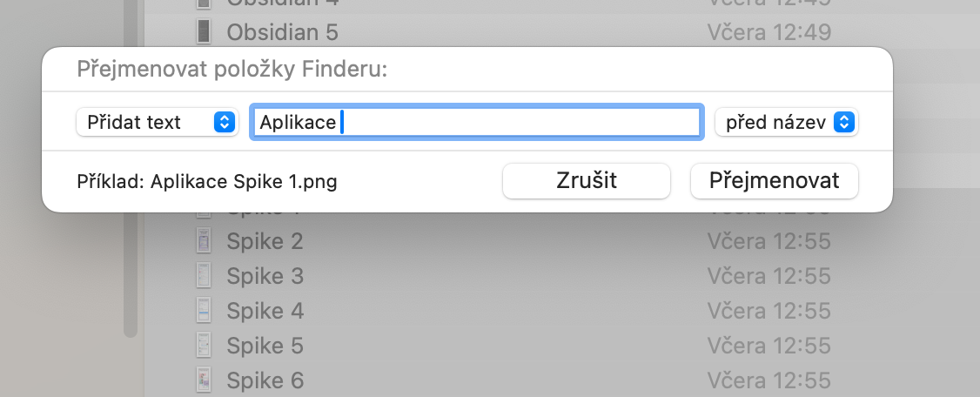Click the Spike 3 file icon

[204, 276]
